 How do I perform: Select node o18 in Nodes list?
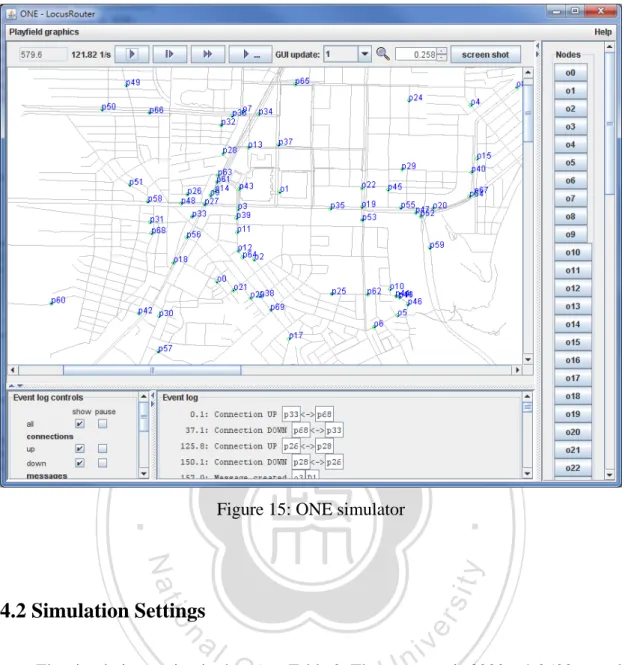tap(573, 396)
